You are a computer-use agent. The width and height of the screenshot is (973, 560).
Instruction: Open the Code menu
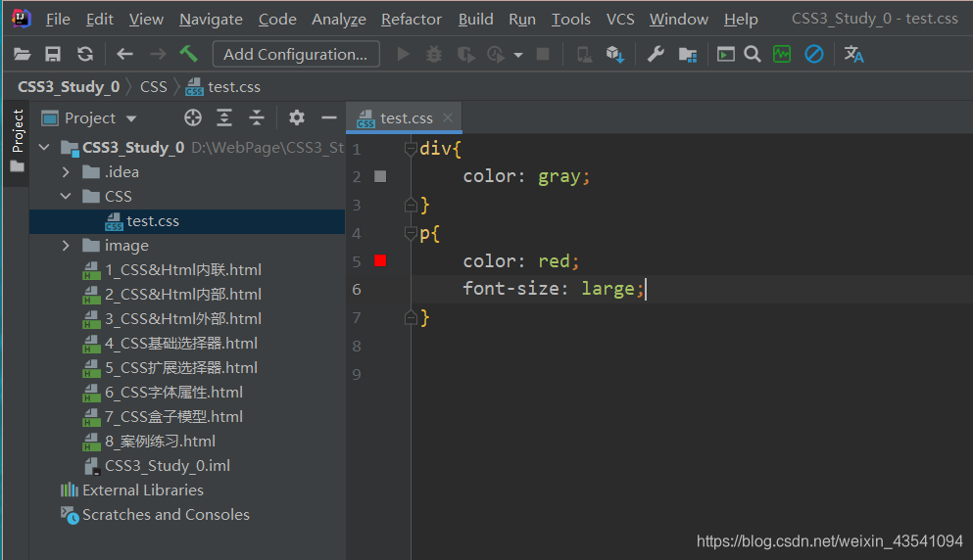coord(277,20)
